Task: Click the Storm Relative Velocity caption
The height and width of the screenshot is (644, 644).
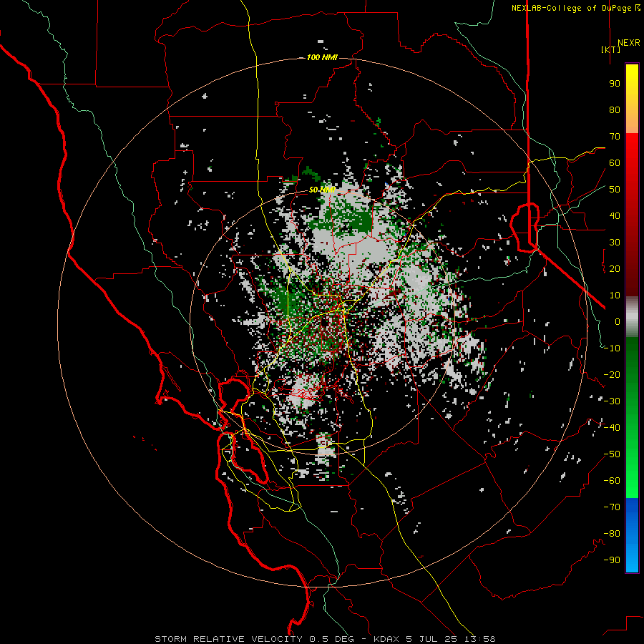Action: [325, 639]
